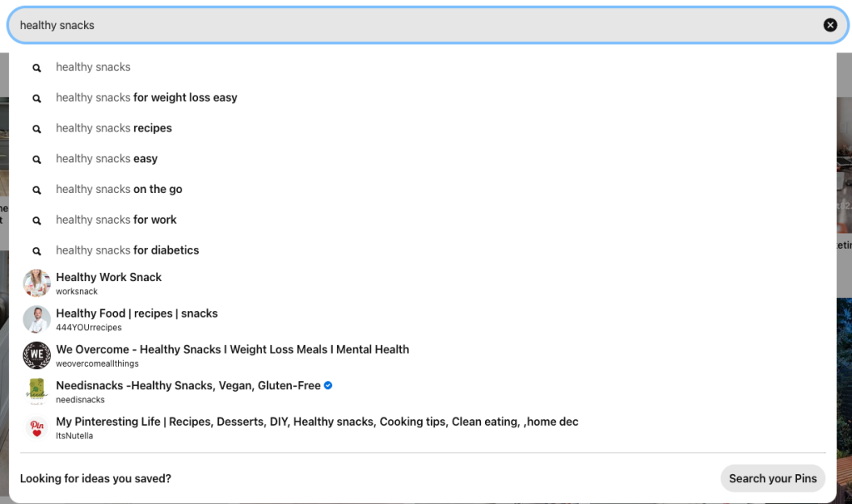The image size is (852, 504).
Task: Click the magnifier icon beside "healthy snacks for weight loss easy"
Action: click(37, 97)
